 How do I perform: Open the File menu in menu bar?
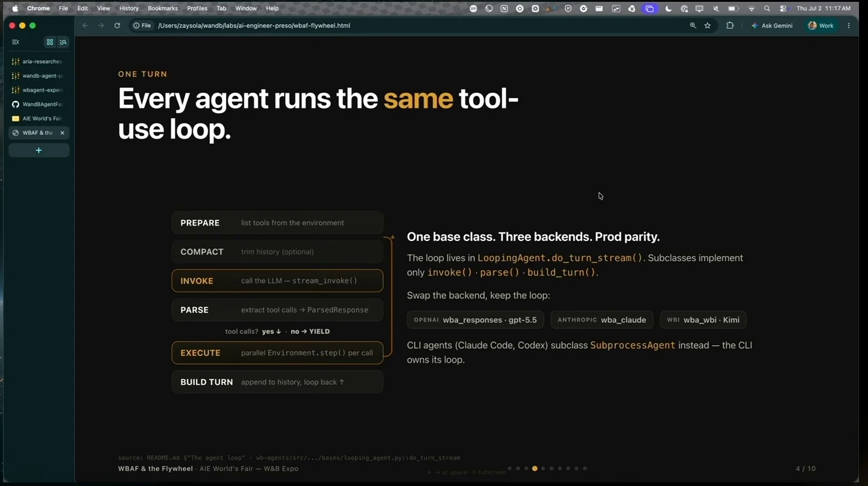click(x=63, y=8)
